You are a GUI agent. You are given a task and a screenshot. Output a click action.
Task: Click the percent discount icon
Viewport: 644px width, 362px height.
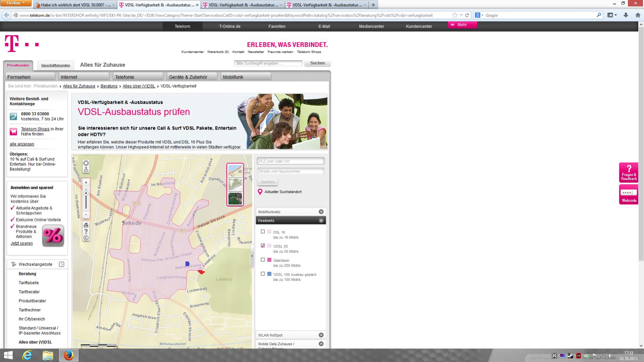[53, 236]
